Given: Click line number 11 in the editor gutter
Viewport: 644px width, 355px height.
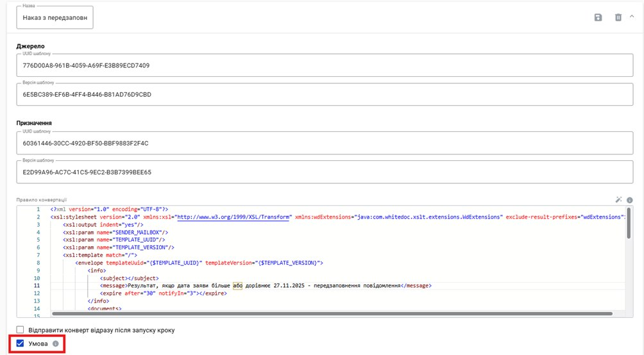Looking at the screenshot, I should click(x=37, y=286).
